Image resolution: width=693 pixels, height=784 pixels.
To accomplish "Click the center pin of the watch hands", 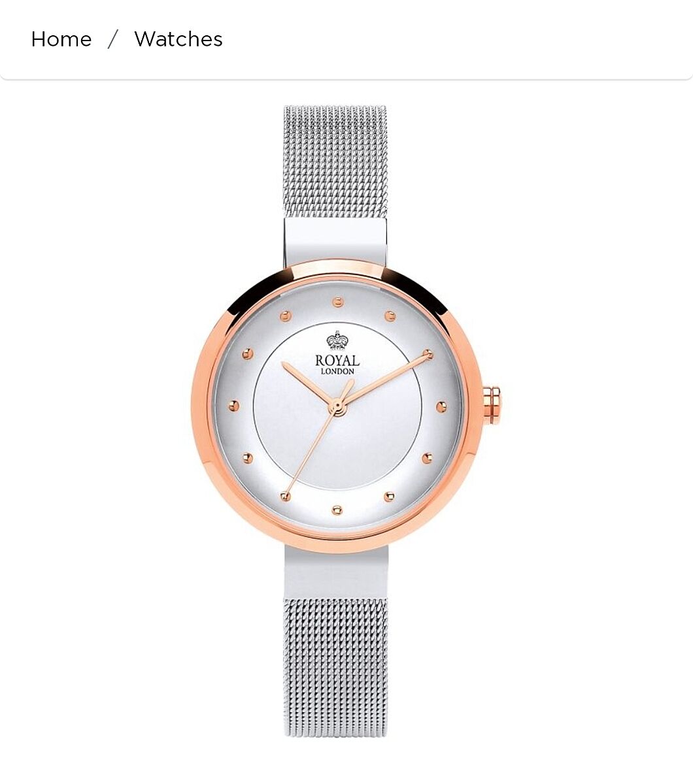I will (337, 408).
